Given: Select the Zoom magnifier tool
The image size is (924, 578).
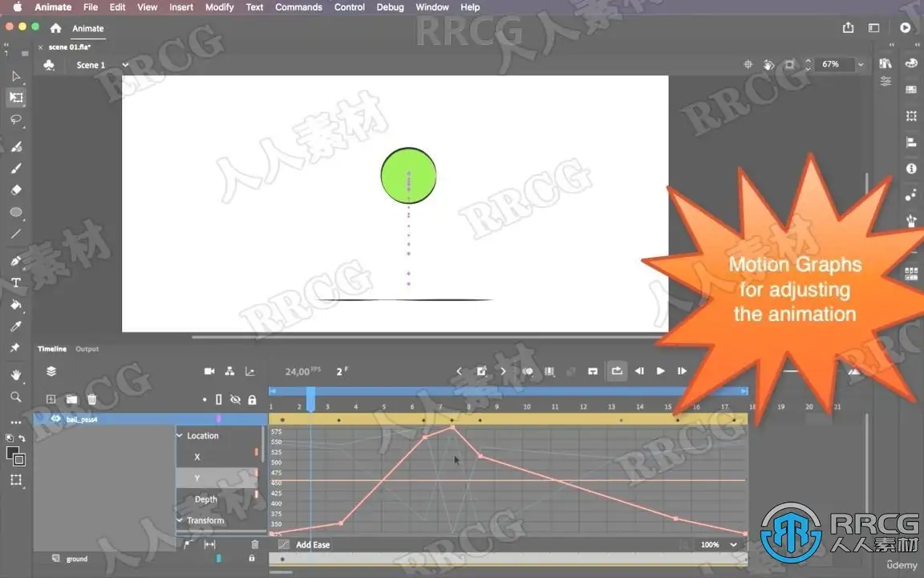Looking at the screenshot, I should (16, 397).
